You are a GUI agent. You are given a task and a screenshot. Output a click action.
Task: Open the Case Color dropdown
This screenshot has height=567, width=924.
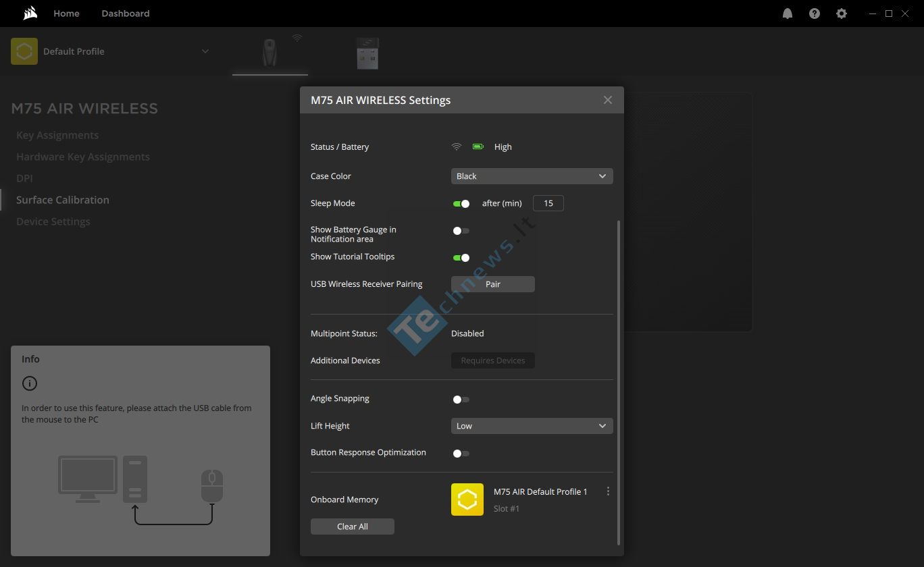pyautogui.click(x=532, y=176)
